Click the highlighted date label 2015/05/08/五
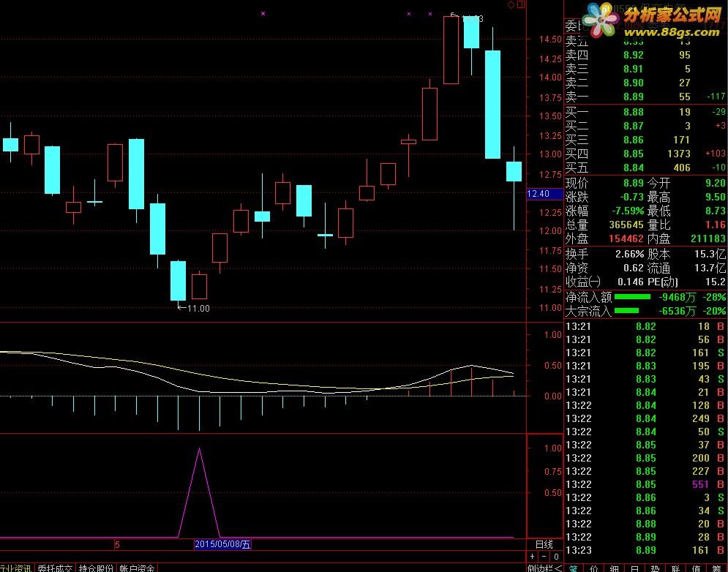 coord(222,544)
